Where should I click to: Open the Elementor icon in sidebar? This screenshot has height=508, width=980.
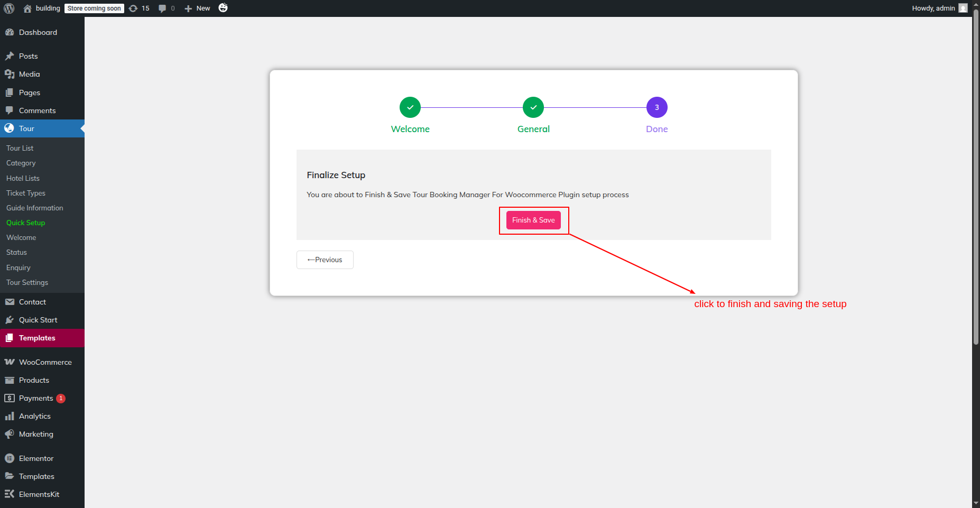pos(10,458)
